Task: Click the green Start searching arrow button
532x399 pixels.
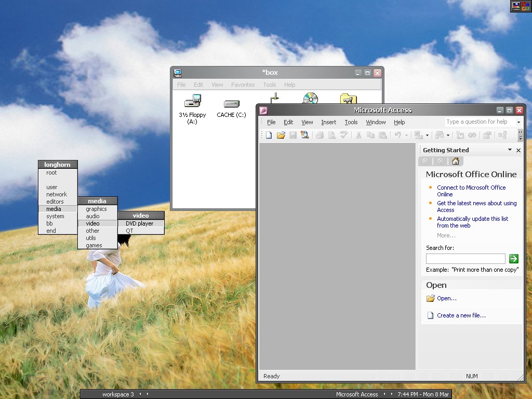Action: [x=514, y=259]
